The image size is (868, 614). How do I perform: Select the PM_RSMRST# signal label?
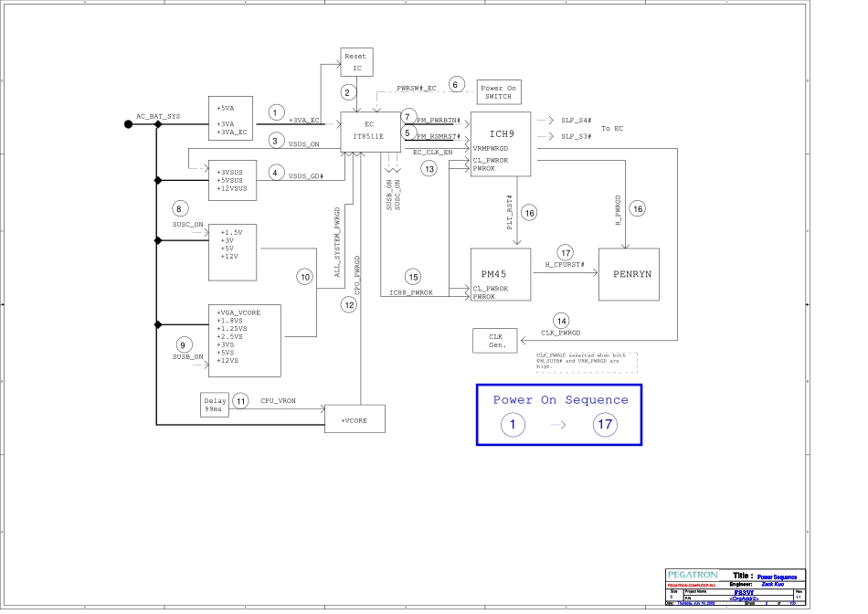(x=439, y=136)
